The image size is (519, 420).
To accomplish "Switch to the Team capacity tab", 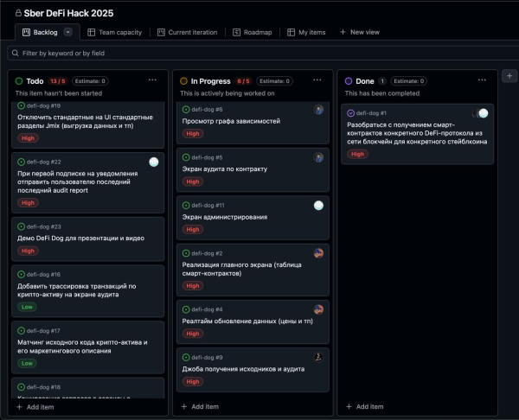I will [114, 32].
